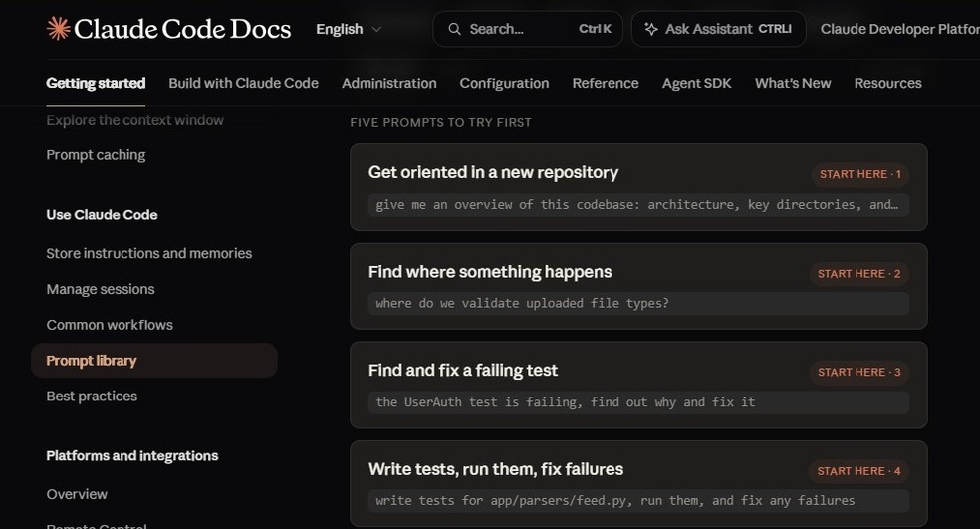The height and width of the screenshot is (529, 980).
Task: Click the chevron beside English
Action: pos(376,30)
